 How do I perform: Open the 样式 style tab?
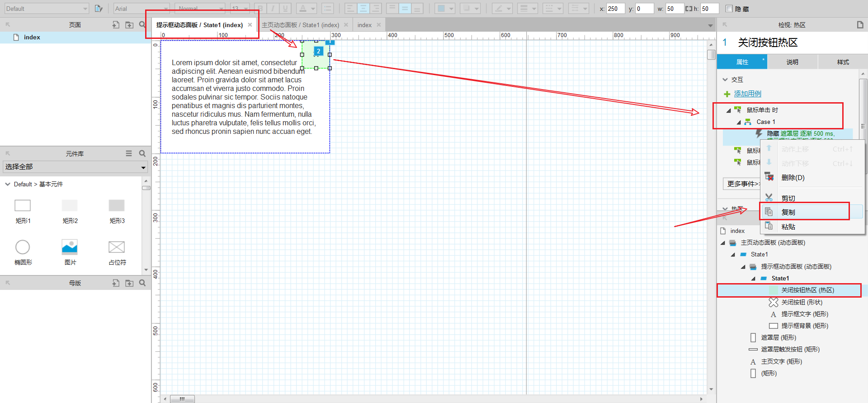point(843,62)
